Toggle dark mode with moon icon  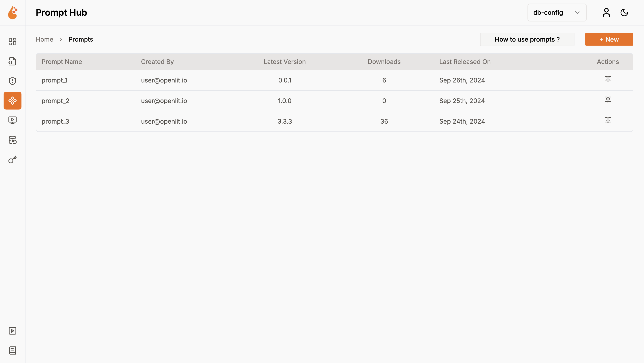[x=624, y=13]
